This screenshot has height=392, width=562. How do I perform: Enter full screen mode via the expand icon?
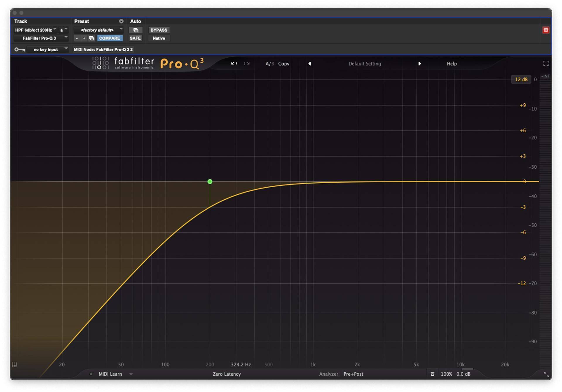[546, 64]
